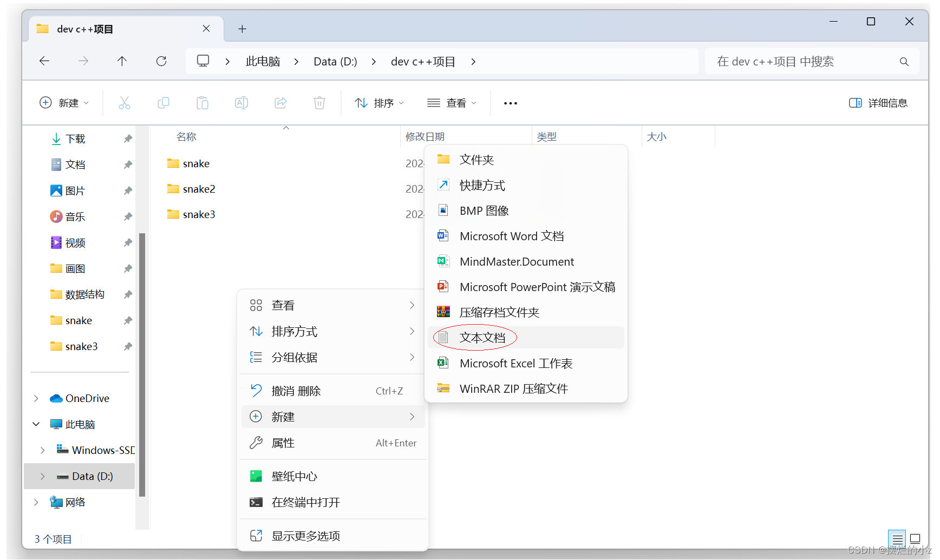This screenshot has height=560, width=940.
Task: Expand the Windows-SSD drive node
Action: pos(43,450)
